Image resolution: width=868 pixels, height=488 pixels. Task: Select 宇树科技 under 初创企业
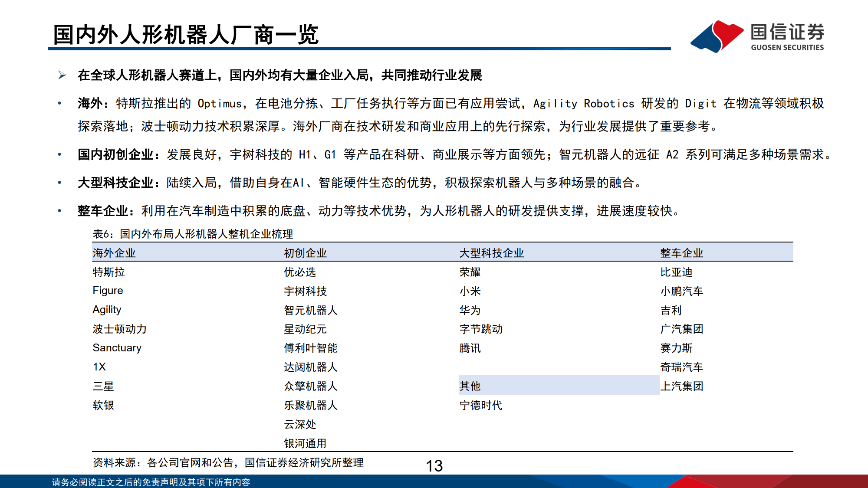306,291
